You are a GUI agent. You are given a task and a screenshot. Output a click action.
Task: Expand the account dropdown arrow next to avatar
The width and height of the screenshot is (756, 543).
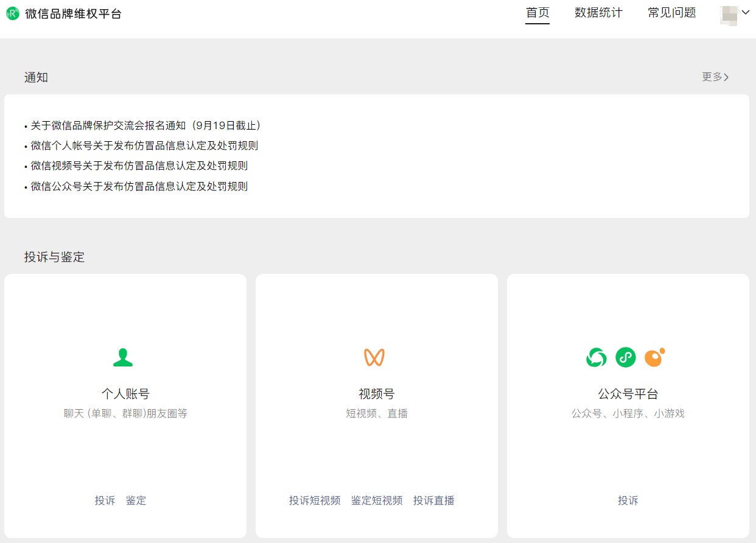(x=745, y=13)
